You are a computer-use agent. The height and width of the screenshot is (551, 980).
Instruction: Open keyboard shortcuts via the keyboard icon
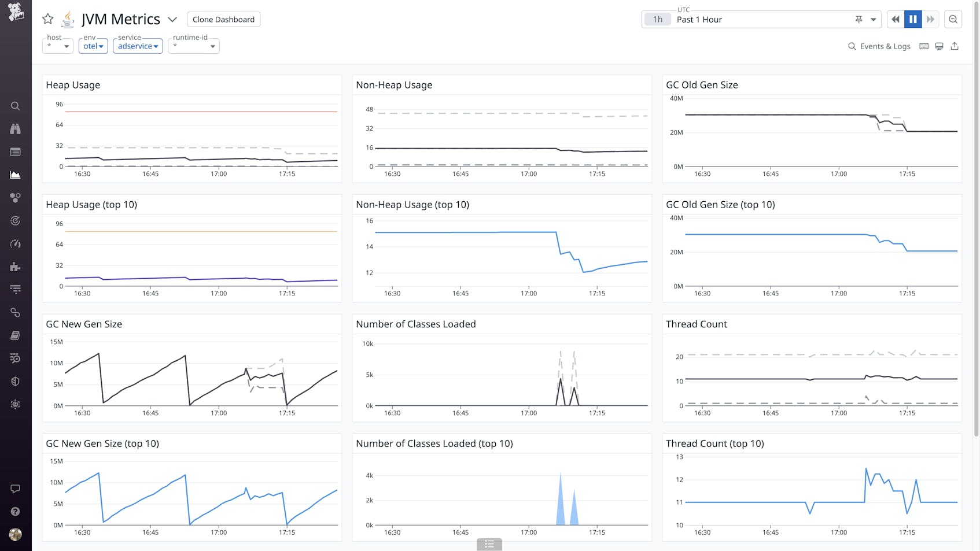[923, 46]
